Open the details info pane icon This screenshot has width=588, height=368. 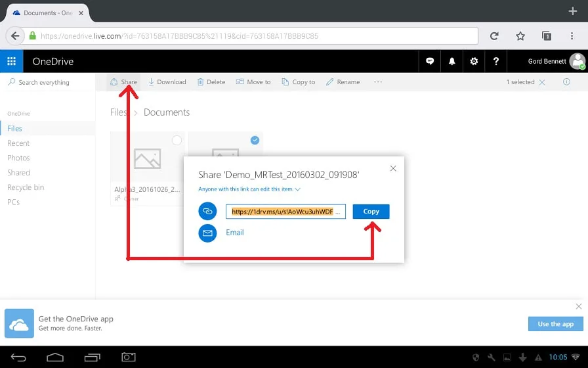click(566, 82)
